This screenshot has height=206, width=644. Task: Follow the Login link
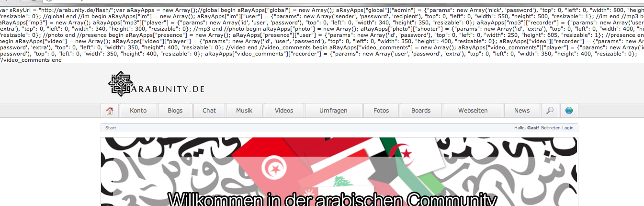tap(567, 128)
